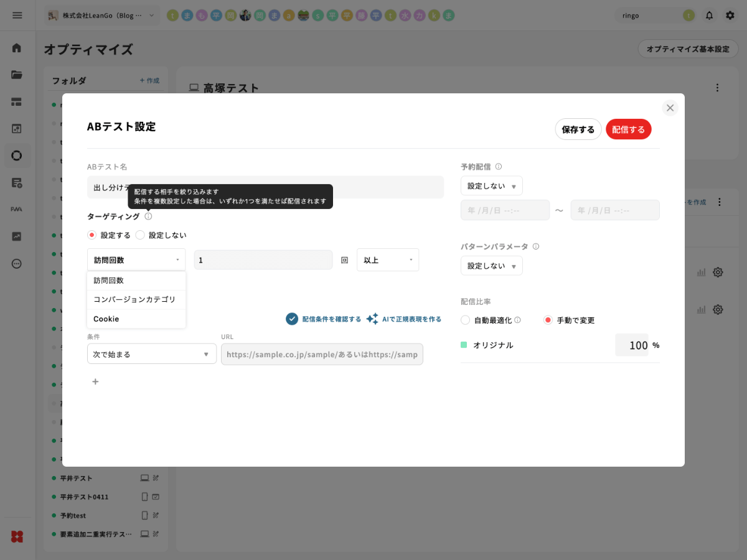This screenshot has height=560, width=747.
Task: Close the ABテスト設定 dialog
Action: coord(670,108)
